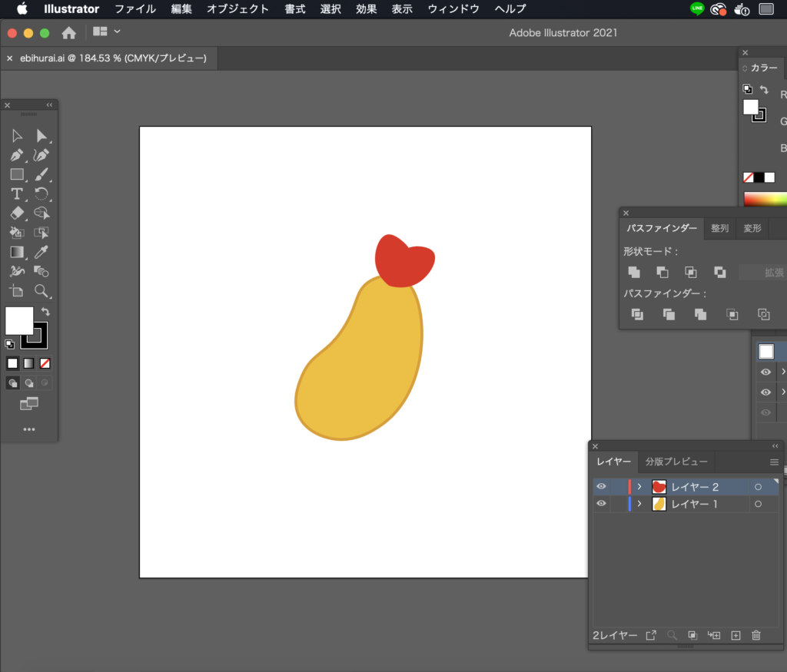Select the Pen tool
The width and height of the screenshot is (787, 672).
point(17,155)
